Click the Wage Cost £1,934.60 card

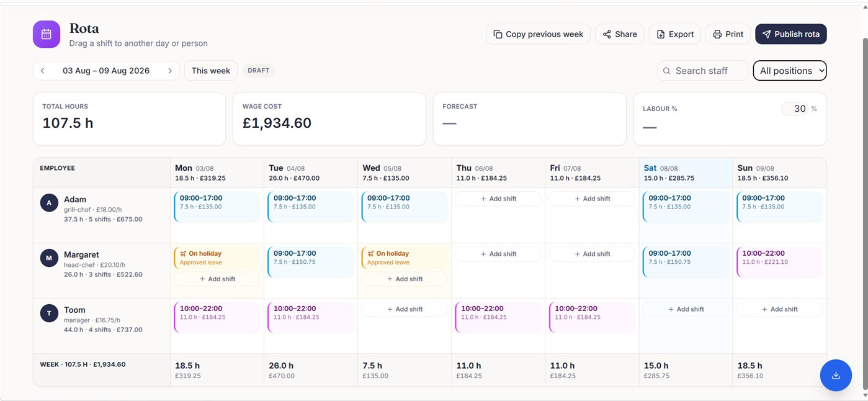coord(329,119)
